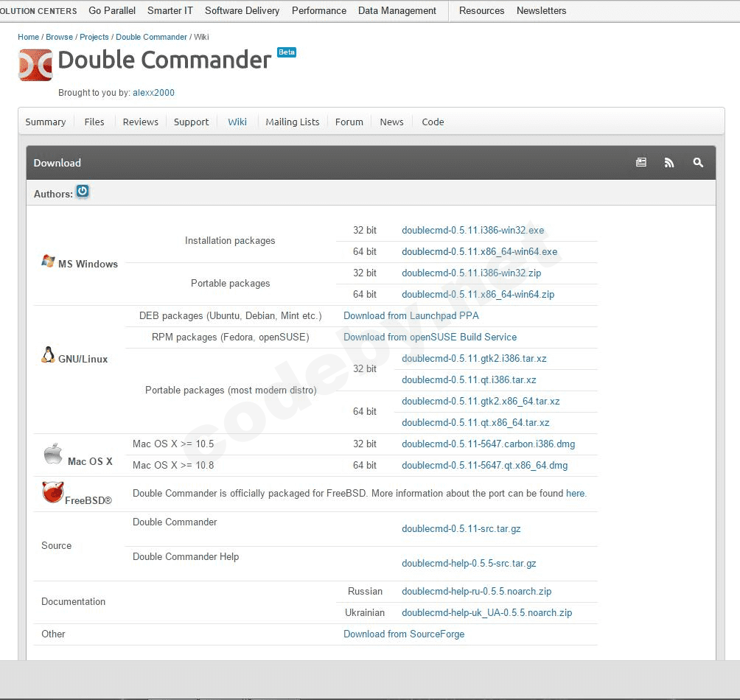Open the Code tab
Viewport: 740px width, 700px height.
[433, 122]
